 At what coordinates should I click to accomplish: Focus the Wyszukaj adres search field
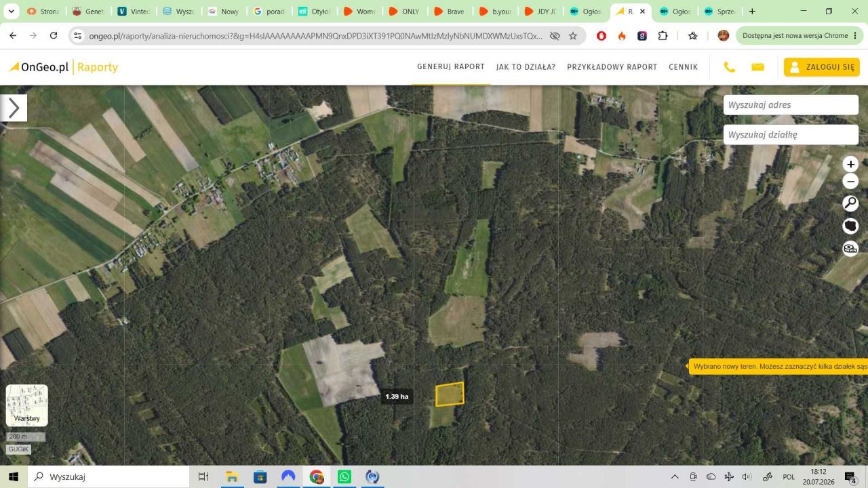(791, 105)
